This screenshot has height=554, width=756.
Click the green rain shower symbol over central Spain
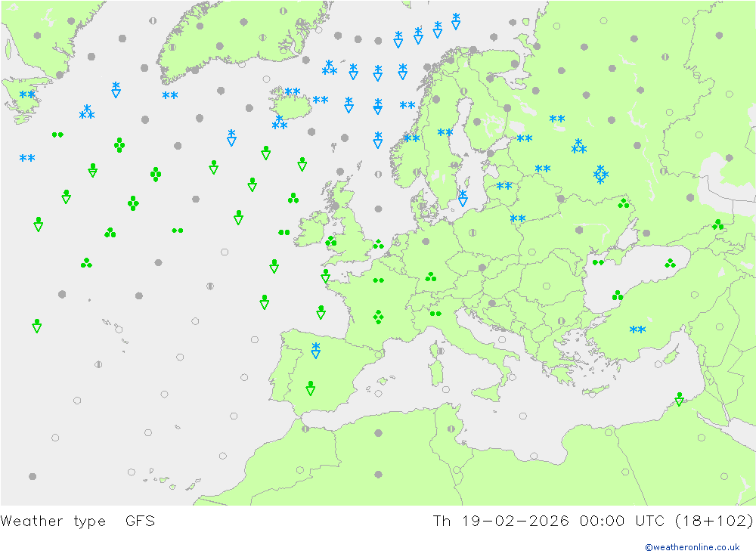[x=311, y=388]
